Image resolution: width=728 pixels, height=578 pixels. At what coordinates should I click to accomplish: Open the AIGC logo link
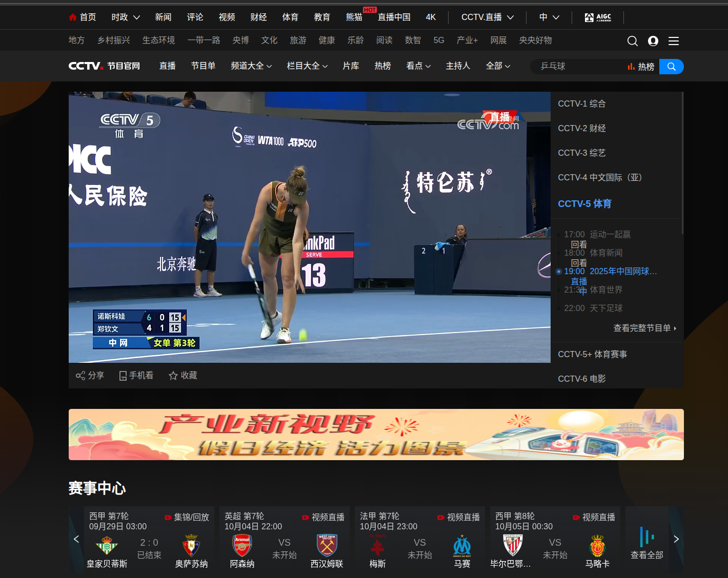pyautogui.click(x=598, y=17)
